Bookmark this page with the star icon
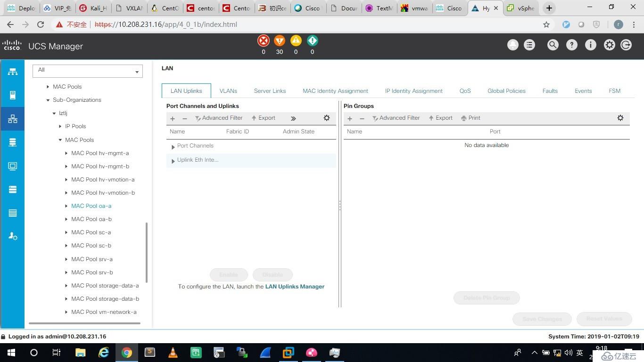 (546, 25)
